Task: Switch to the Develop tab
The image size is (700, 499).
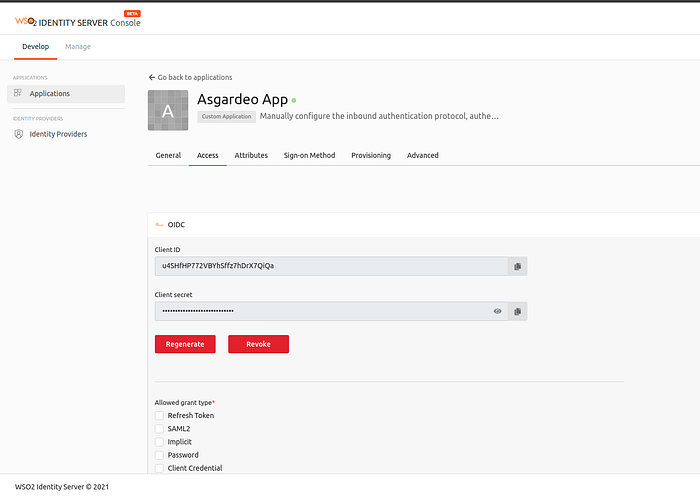Action: point(36,46)
